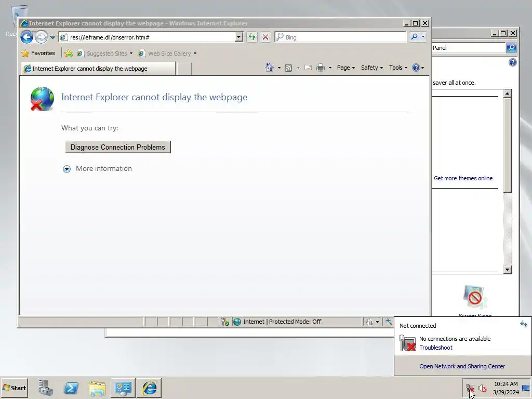Click the muted volume tray icon

[482, 388]
